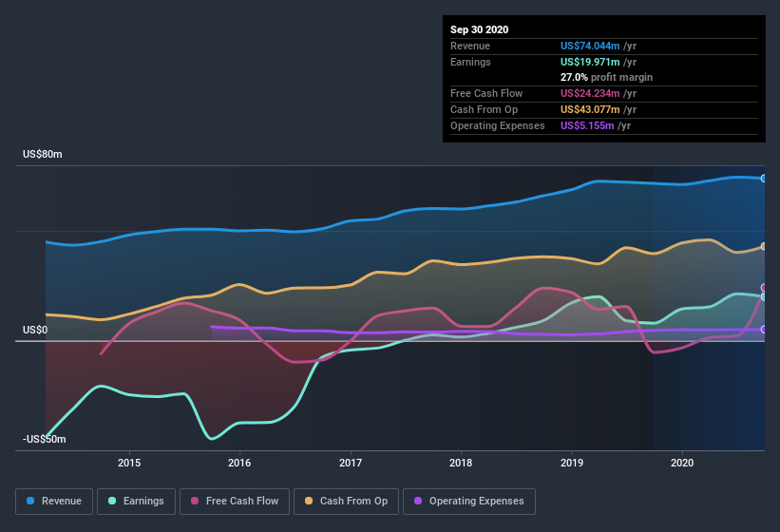Click the Free Cash Flow tooltip label

pyautogui.click(x=486, y=93)
